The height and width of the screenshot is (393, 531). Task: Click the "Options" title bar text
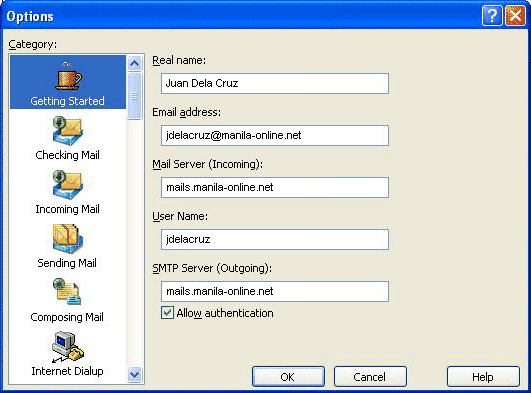30,16
